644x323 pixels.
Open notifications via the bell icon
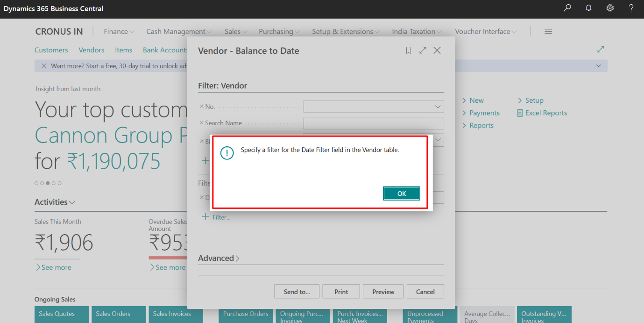(588, 8)
